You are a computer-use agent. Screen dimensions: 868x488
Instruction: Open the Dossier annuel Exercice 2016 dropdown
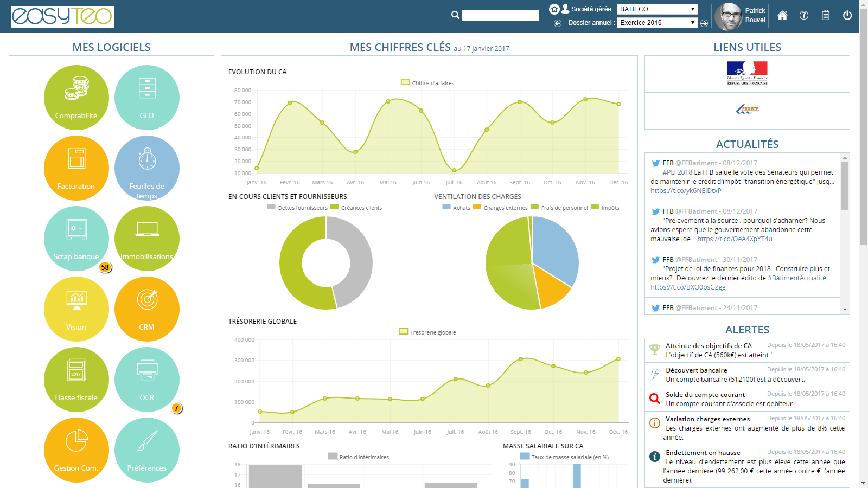pos(657,23)
